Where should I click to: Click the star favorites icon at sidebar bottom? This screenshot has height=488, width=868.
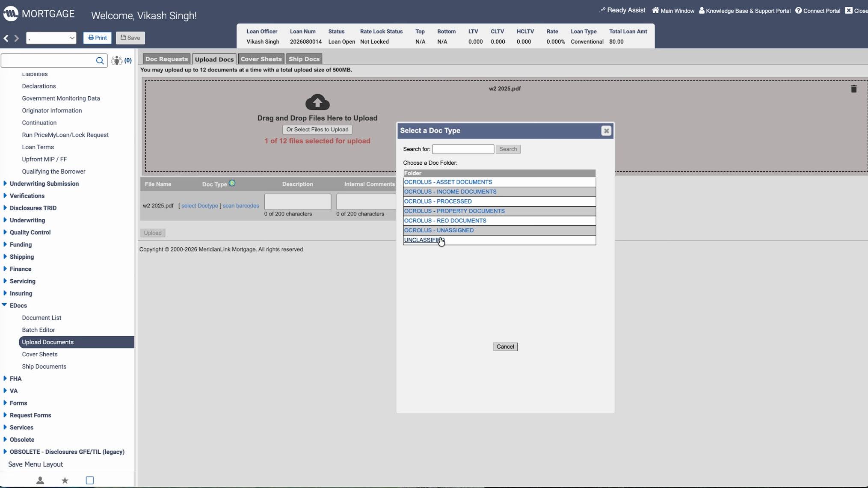(65, 480)
